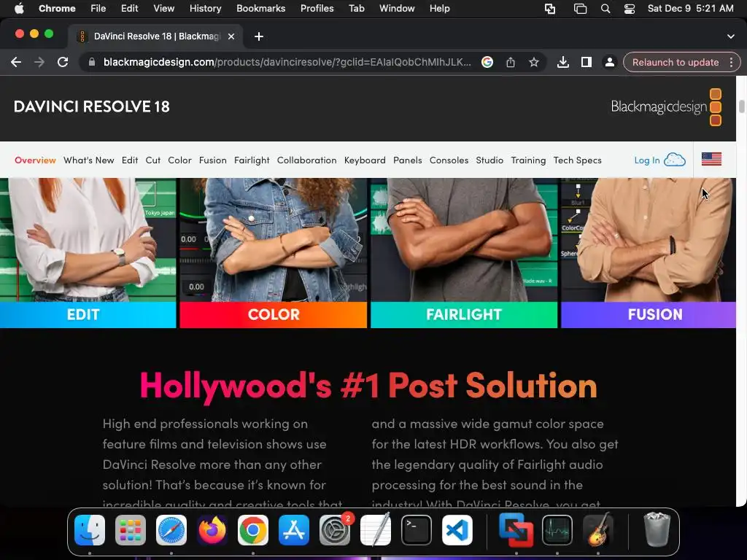Open the Window menu
This screenshot has width=747, height=560.
coord(397,9)
